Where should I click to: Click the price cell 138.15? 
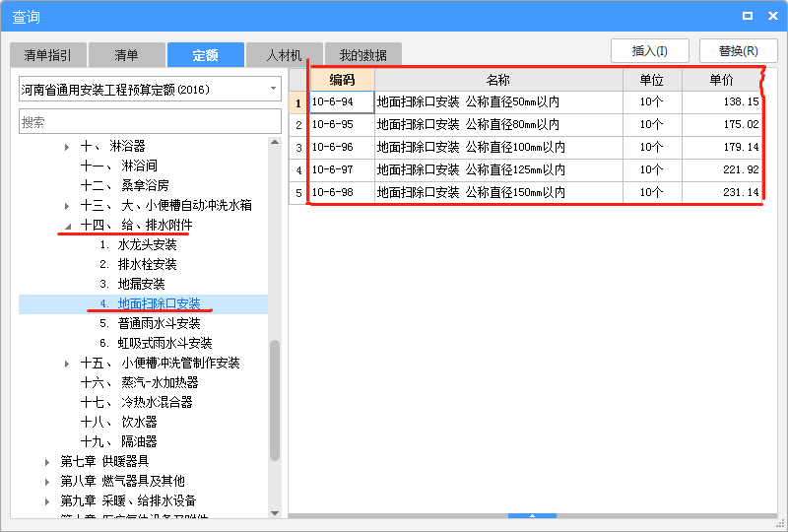722,102
